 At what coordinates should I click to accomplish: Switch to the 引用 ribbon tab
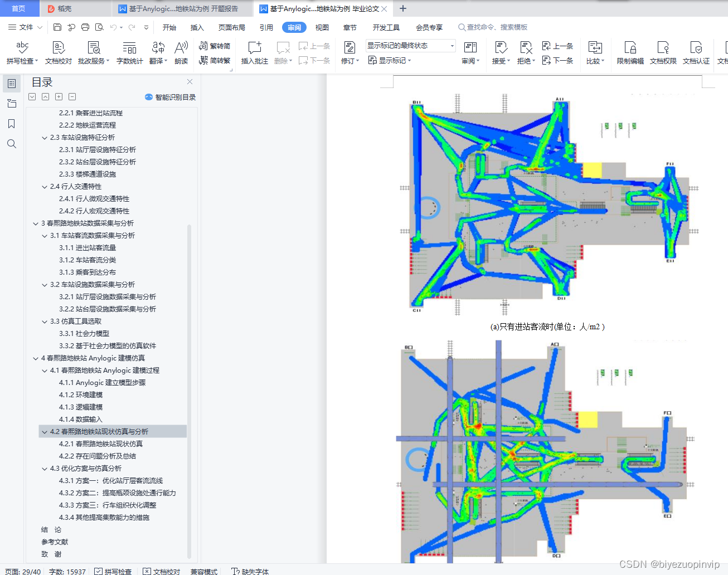click(x=266, y=27)
